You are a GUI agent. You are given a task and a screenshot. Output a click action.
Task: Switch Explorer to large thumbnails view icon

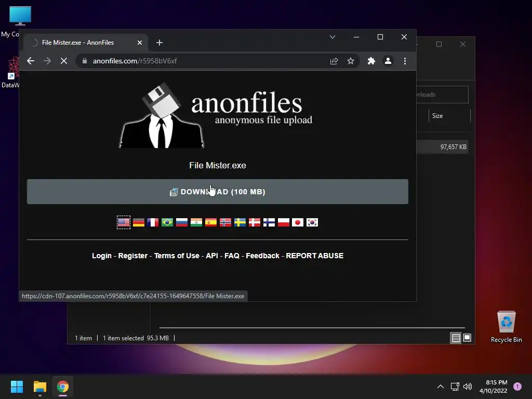click(467, 338)
